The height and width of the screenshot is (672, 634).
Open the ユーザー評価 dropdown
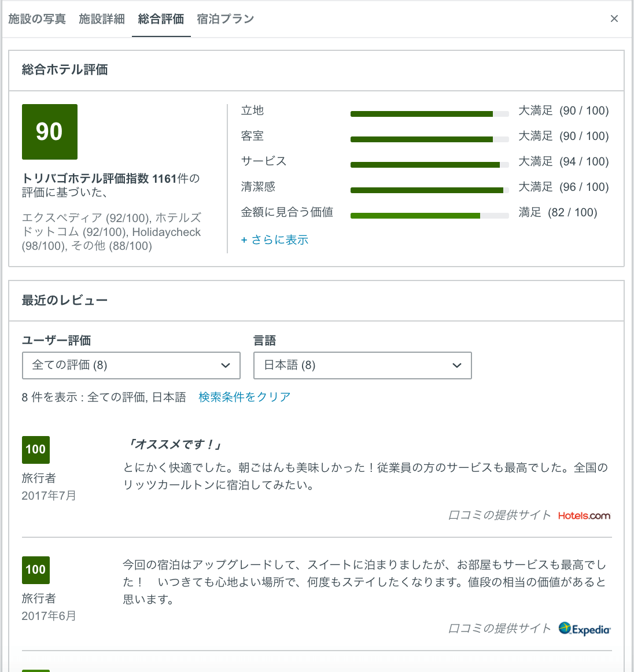tap(131, 365)
